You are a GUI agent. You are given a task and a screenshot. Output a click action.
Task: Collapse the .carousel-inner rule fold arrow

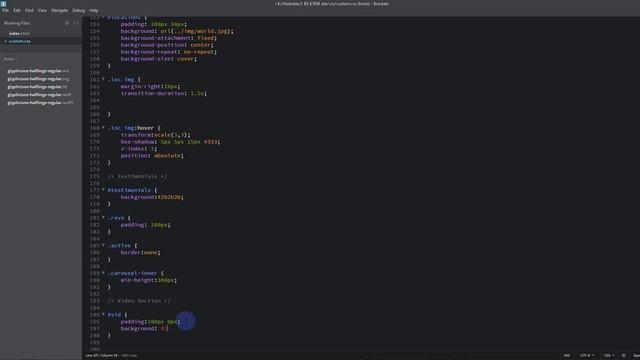pyautogui.click(x=103, y=273)
